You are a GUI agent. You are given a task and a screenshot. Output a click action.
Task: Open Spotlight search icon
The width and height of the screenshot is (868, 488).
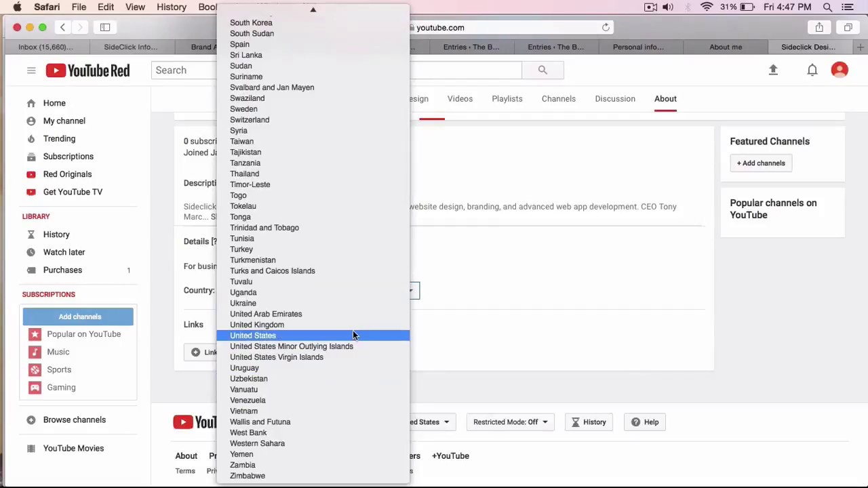pyautogui.click(x=827, y=7)
